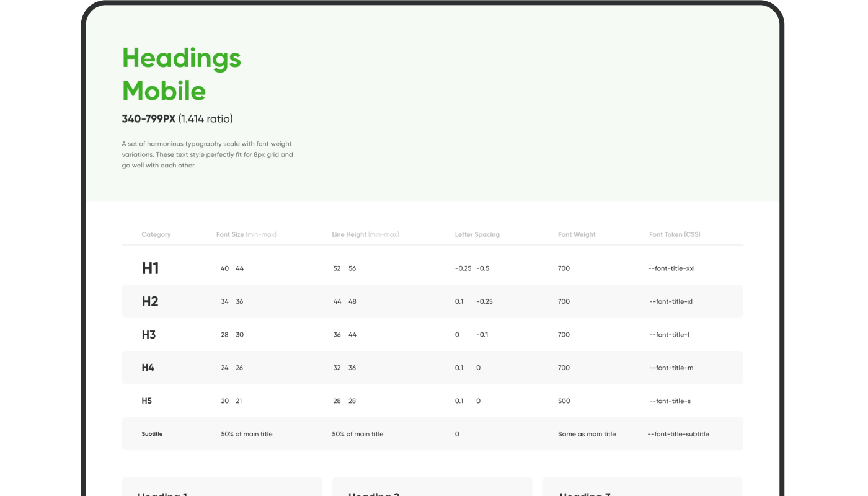Select the Letter Spacing column header
This screenshot has width=868, height=496.
click(477, 234)
